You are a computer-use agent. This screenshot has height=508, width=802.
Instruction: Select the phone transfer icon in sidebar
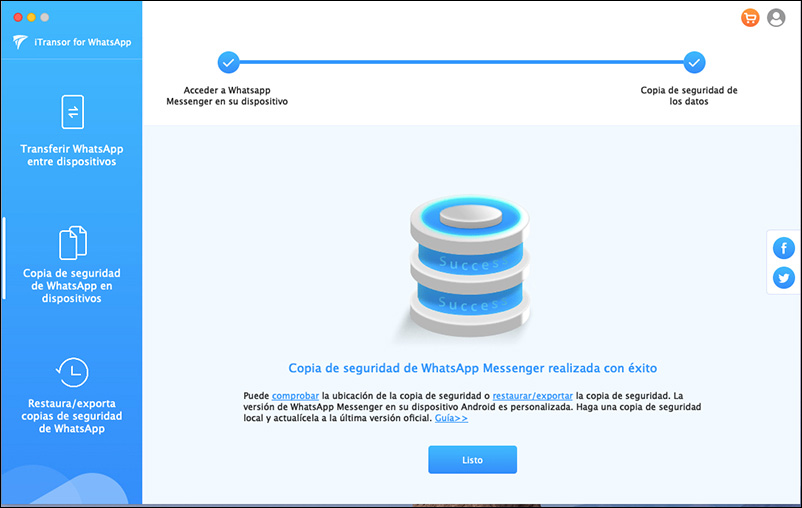tap(73, 112)
